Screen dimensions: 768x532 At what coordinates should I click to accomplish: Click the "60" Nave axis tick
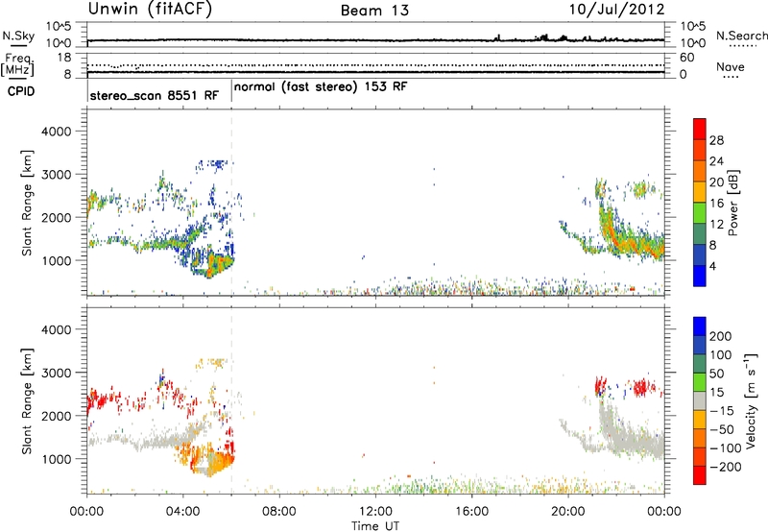(686, 58)
